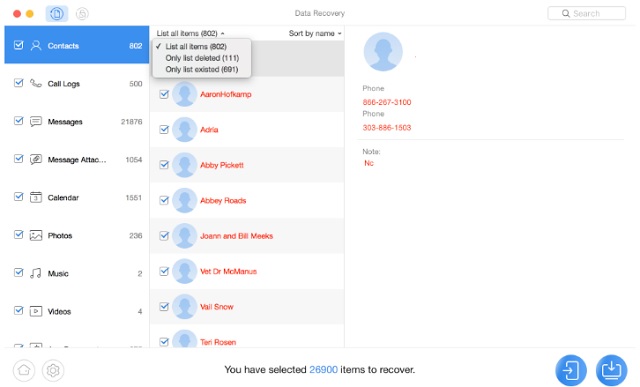Open the Message Attac... category label

point(77,160)
